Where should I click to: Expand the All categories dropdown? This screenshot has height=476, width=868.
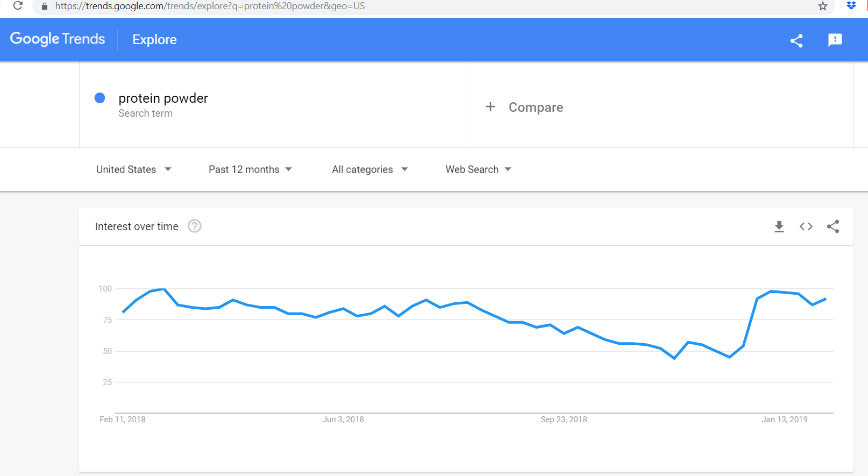click(x=369, y=169)
